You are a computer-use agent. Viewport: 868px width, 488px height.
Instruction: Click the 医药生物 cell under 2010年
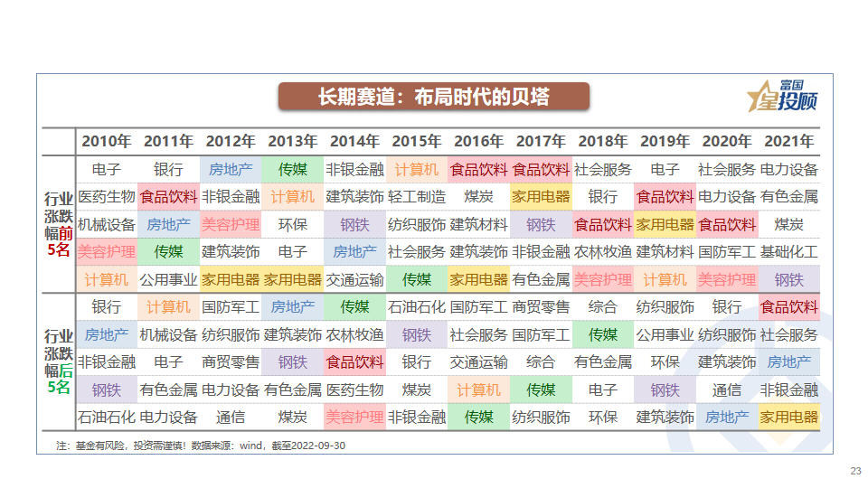pos(107,197)
